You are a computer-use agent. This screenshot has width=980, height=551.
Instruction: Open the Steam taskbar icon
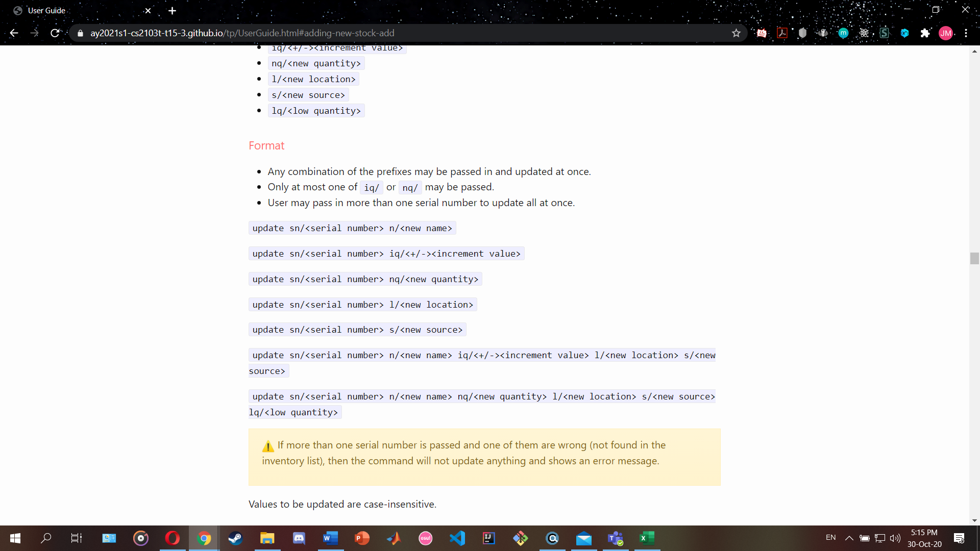[x=235, y=538]
